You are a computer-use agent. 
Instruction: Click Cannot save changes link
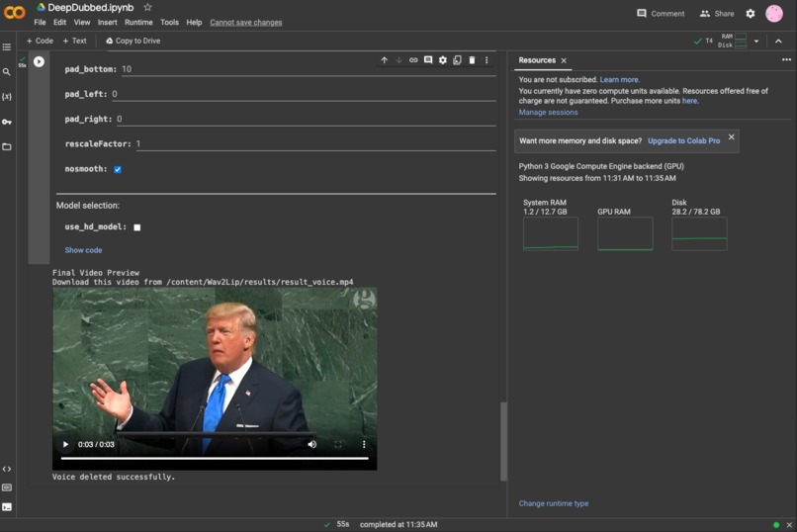click(x=245, y=23)
